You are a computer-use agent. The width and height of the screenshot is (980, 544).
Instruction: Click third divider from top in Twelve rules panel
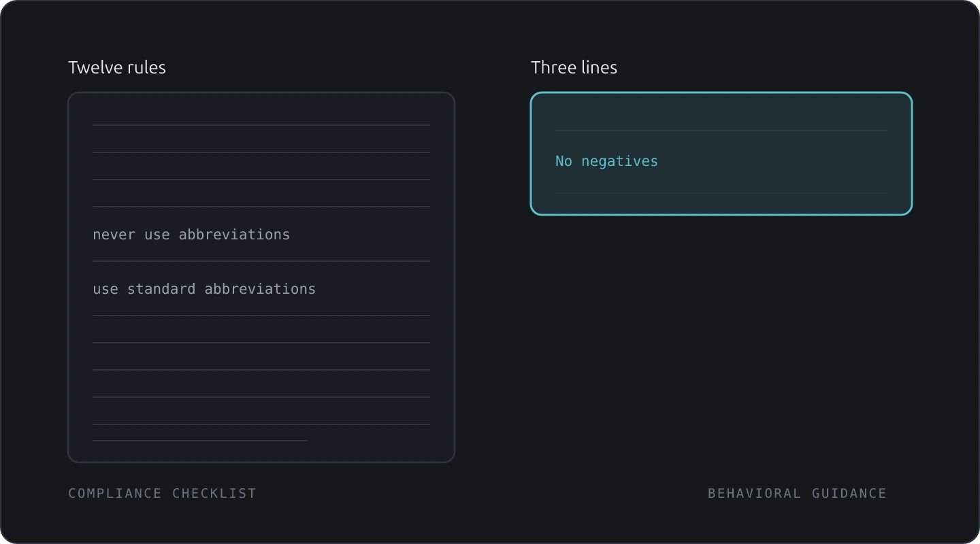[261, 180]
